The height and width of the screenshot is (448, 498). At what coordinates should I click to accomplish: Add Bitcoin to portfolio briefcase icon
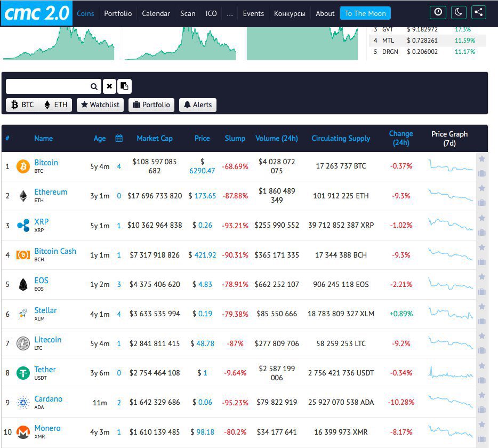pos(482,173)
